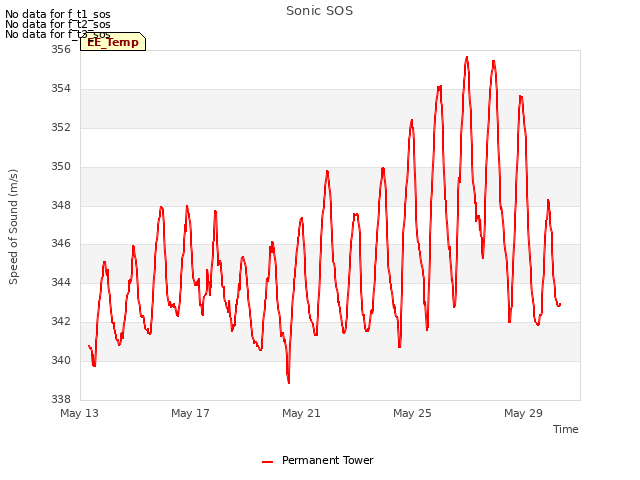Click the 348 y-axis tick label
Viewport: 640px width, 480px height.
61,205
